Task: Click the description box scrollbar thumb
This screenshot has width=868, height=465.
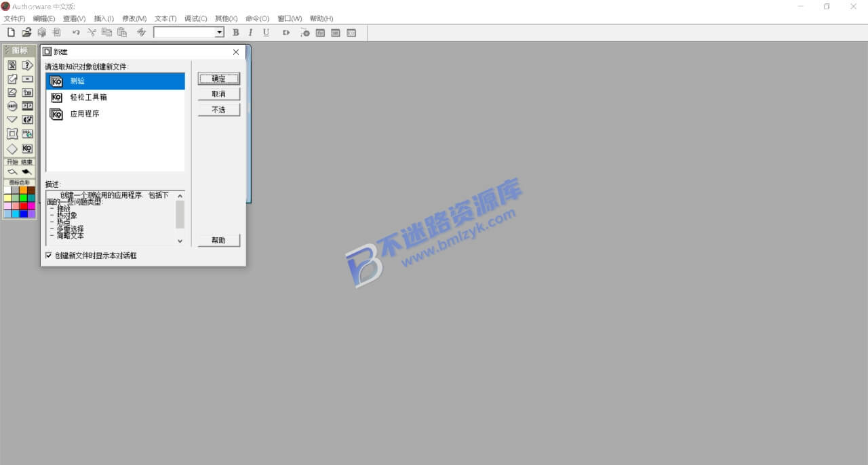Action: pos(180,214)
